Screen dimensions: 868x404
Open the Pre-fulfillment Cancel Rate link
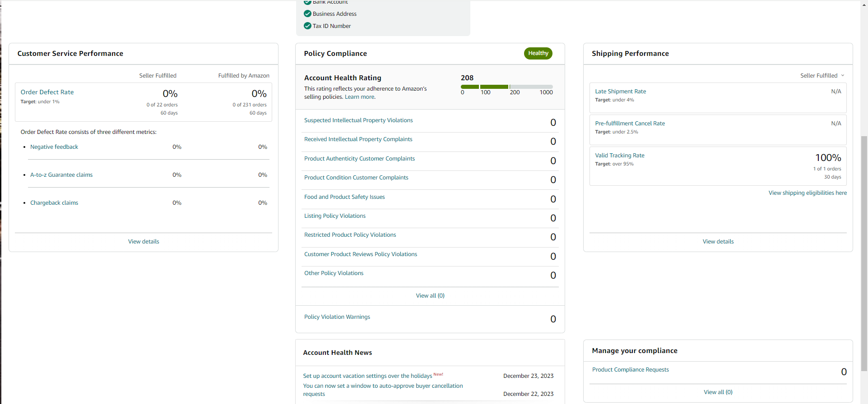(630, 124)
